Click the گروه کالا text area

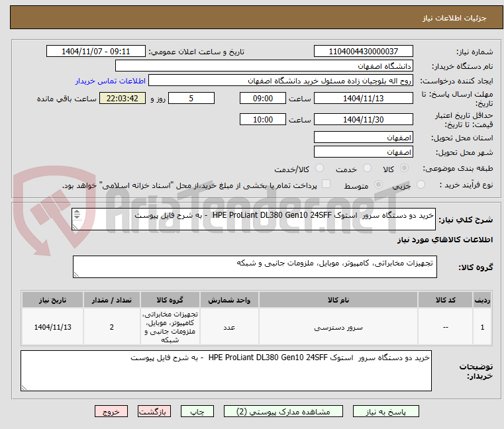pyautogui.click(x=255, y=267)
